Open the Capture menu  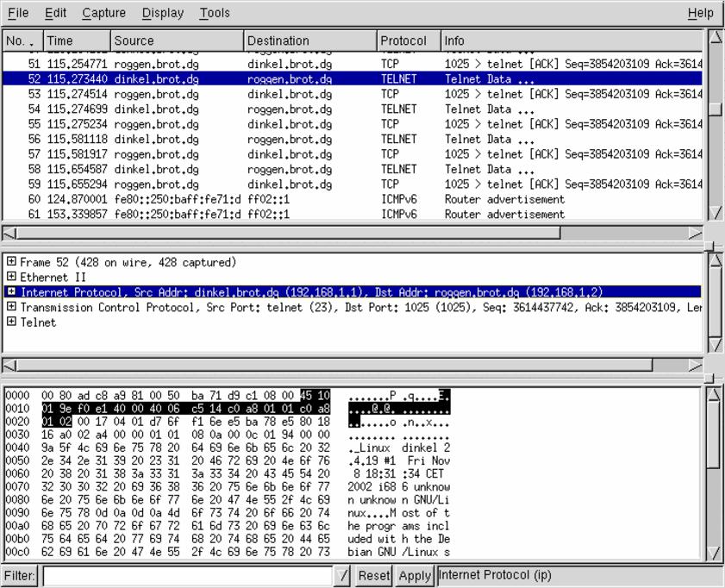103,13
